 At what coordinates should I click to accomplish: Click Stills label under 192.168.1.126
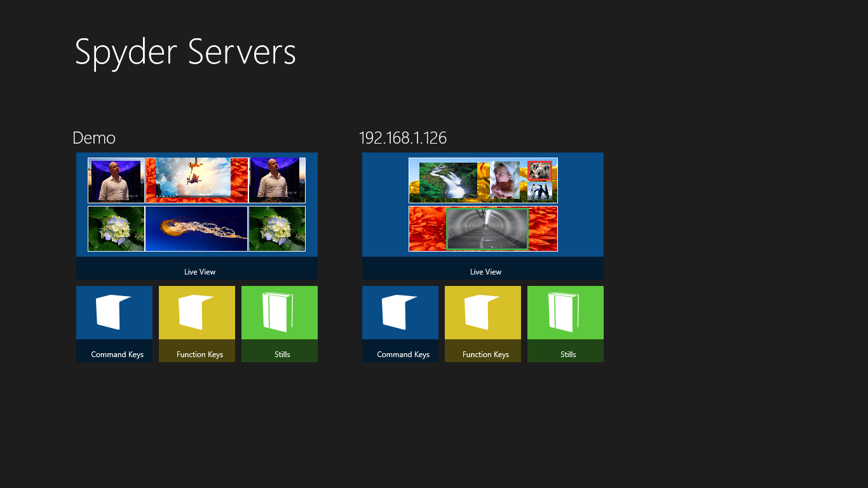coord(568,355)
